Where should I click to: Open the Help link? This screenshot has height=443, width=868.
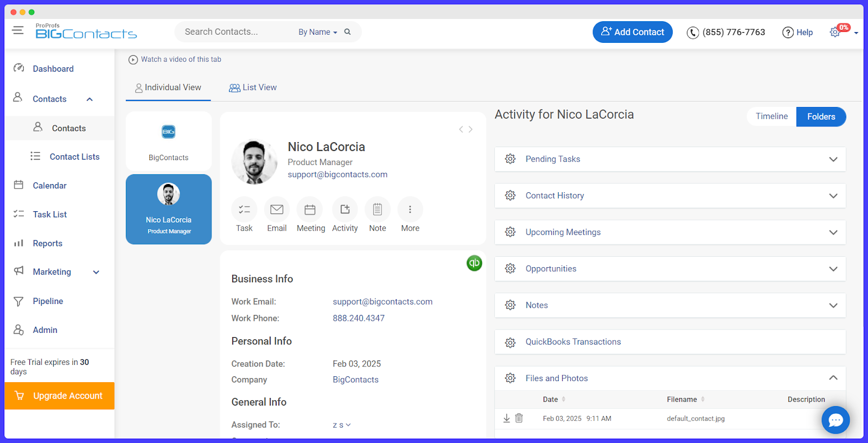pos(797,33)
